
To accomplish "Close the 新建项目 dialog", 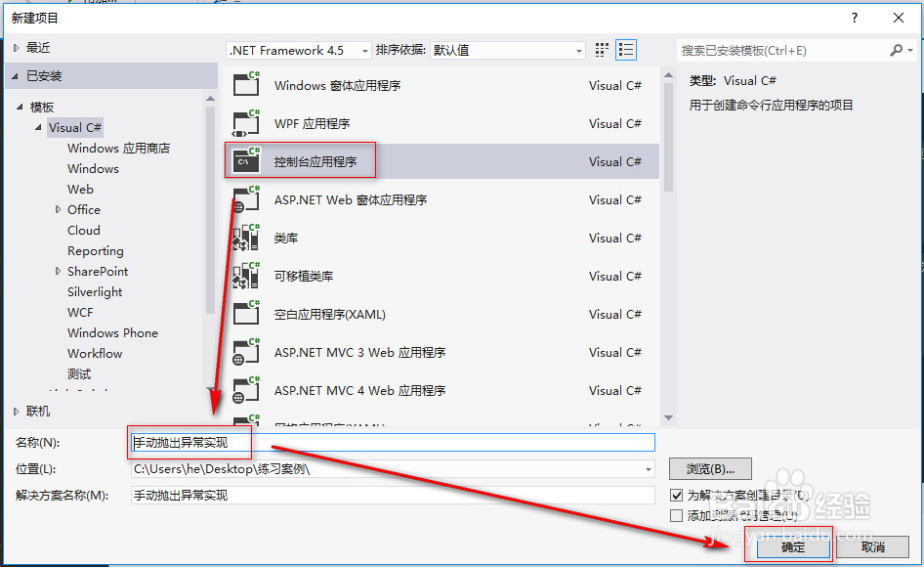I will (898, 18).
